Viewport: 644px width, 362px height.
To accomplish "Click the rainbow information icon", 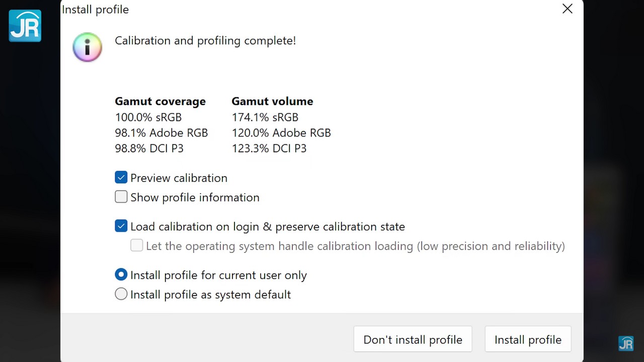I will pos(87,47).
